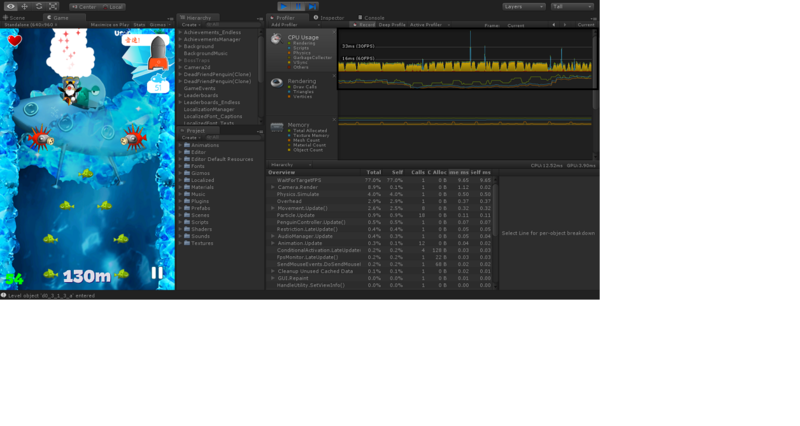The width and height of the screenshot is (800, 426).
Task: Expand Camera2d object in Hierarchy
Action: (x=180, y=67)
